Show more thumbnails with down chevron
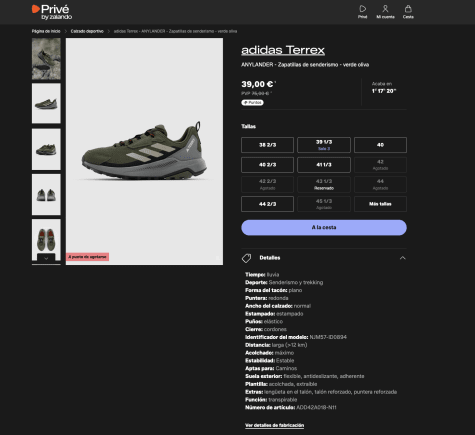Screen dimensions: 475x435 (x=46, y=258)
